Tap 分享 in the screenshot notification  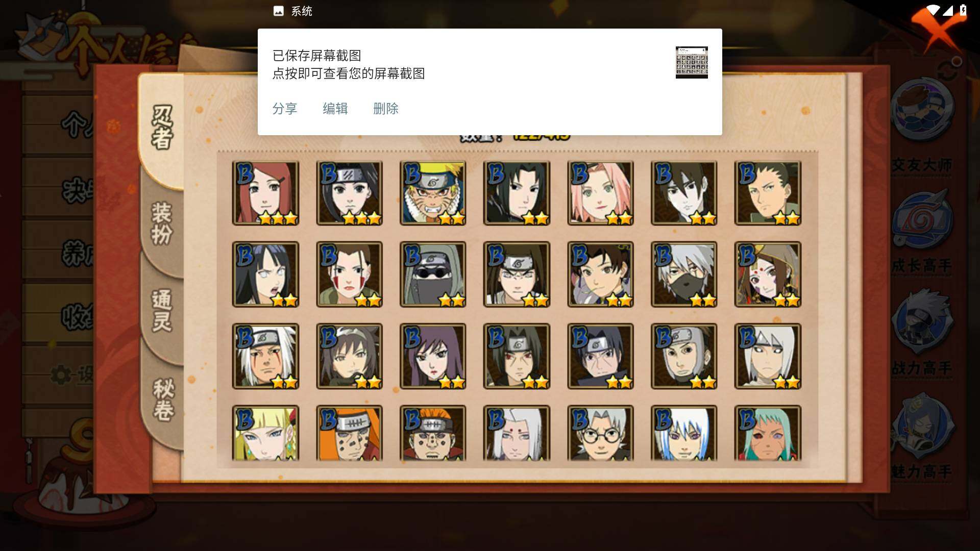click(x=285, y=108)
